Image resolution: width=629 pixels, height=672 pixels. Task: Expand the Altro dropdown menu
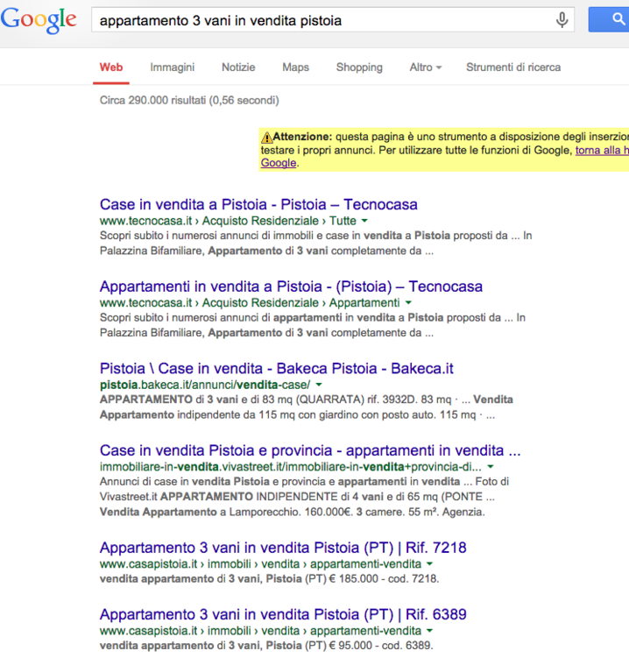(x=426, y=67)
